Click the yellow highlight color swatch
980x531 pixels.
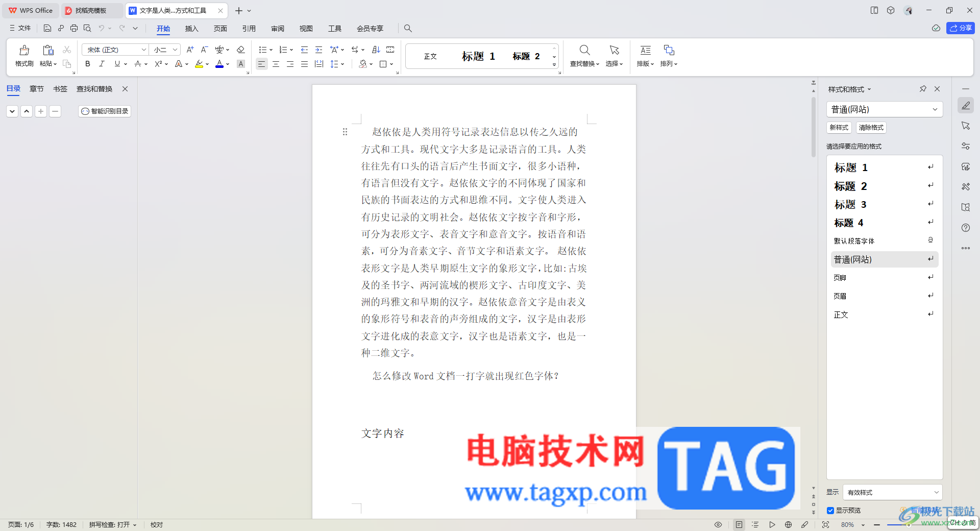coord(199,64)
